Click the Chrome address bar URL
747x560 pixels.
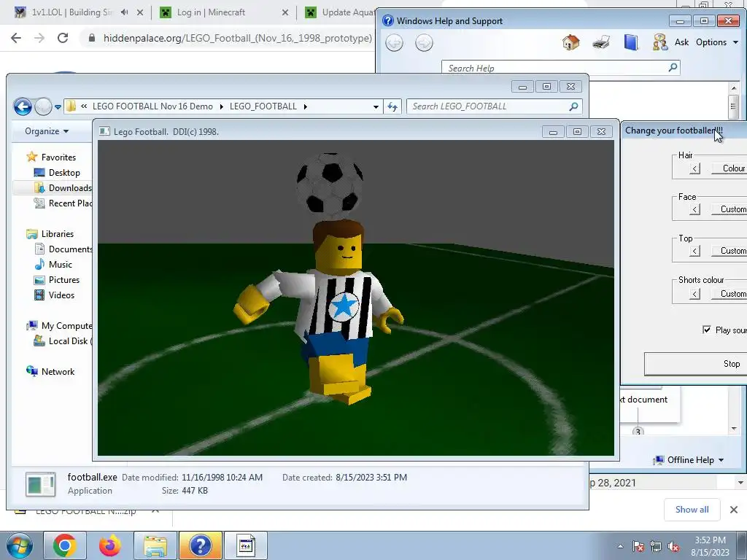coord(238,38)
